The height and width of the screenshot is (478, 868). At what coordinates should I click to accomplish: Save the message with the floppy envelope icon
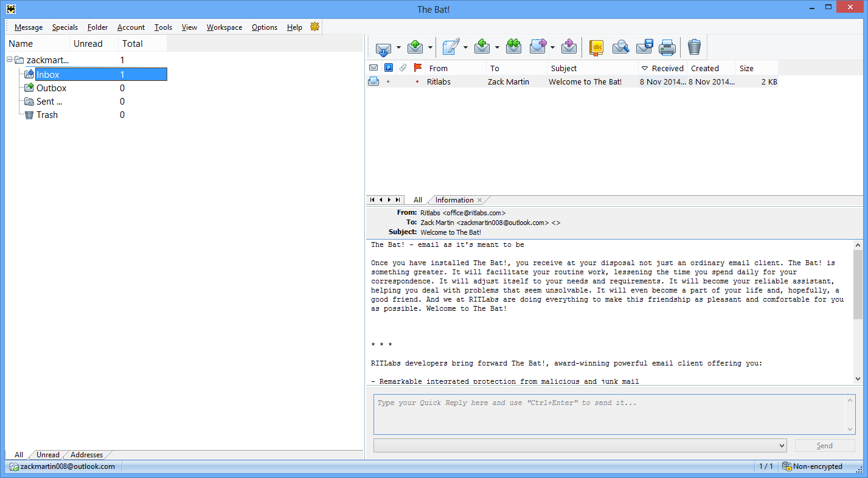pyautogui.click(x=644, y=47)
